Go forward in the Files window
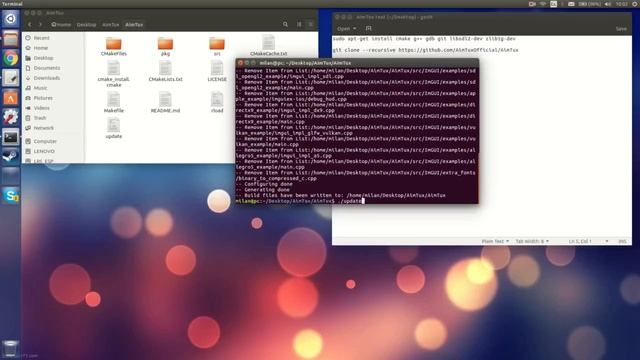Image resolution: width=640 pixels, height=360 pixels. [x=40, y=24]
